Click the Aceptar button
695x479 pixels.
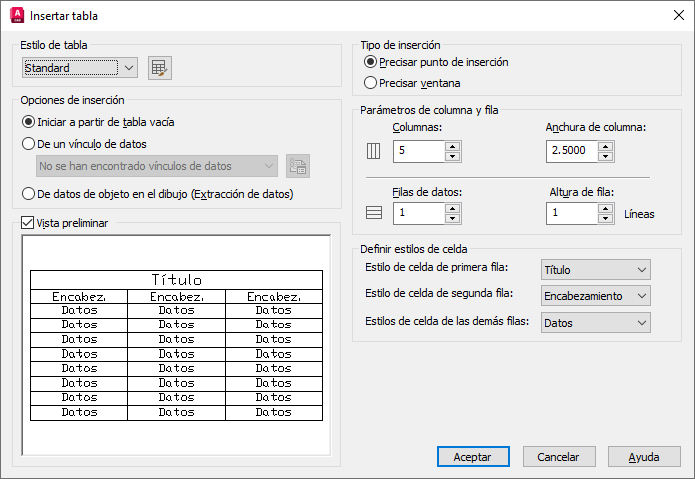[x=473, y=456]
